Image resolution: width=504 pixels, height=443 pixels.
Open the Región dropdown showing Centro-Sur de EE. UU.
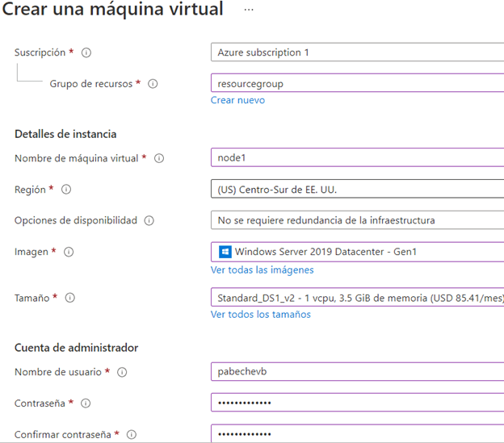point(358,189)
